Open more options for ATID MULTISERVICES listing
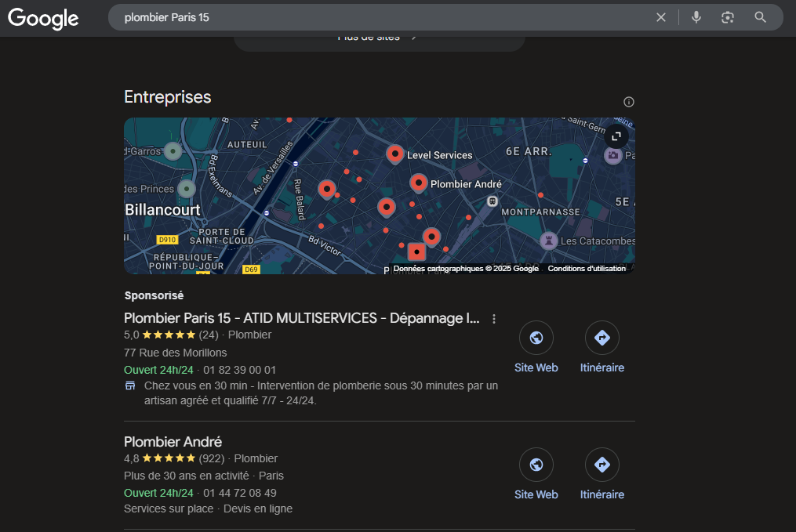The height and width of the screenshot is (532, 796). coord(494,319)
